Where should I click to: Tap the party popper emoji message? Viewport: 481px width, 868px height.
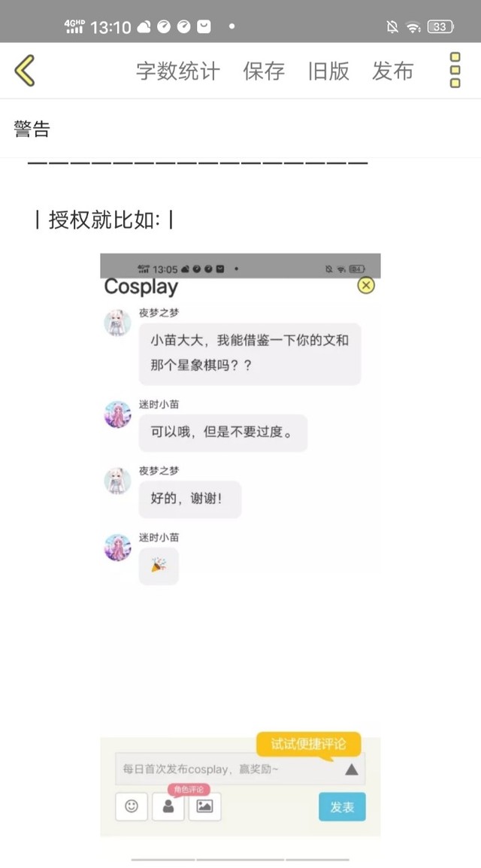[159, 565]
